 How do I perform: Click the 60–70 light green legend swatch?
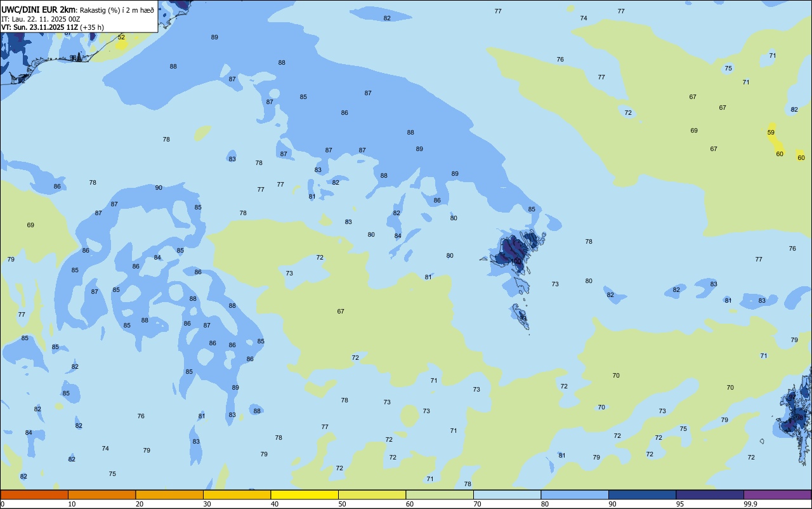point(440,494)
